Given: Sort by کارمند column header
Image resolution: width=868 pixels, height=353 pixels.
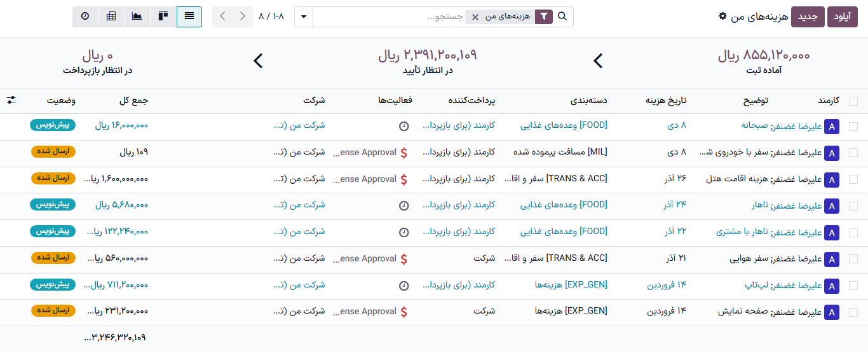Looking at the screenshot, I should (x=828, y=100).
